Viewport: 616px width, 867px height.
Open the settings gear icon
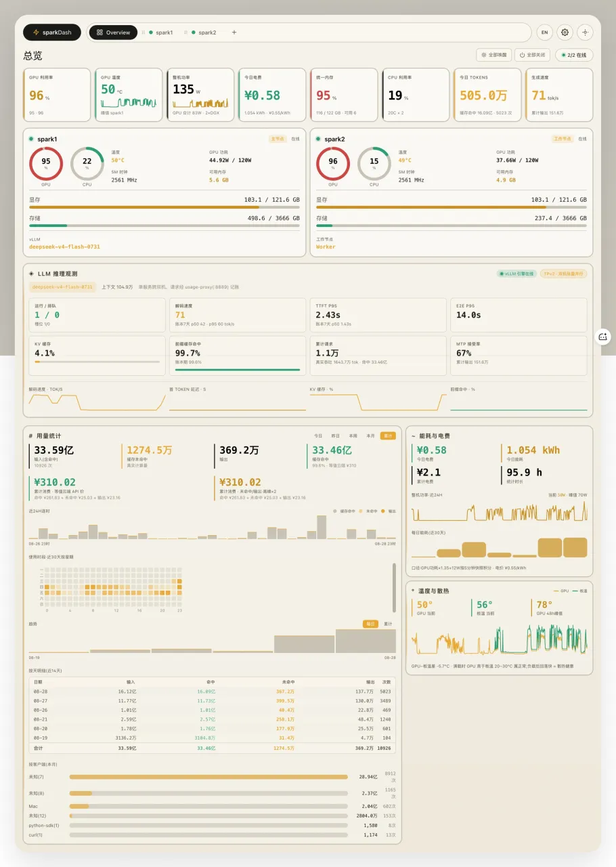point(565,33)
